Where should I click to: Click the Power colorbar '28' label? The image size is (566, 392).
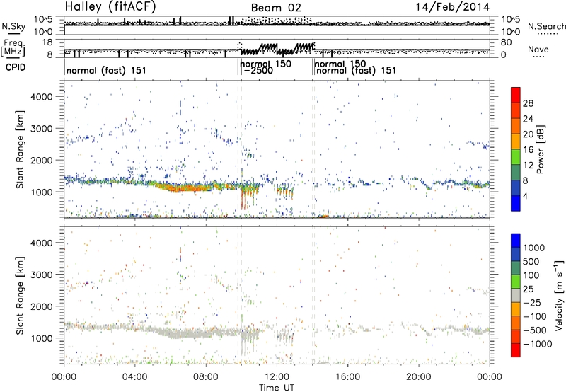point(528,103)
